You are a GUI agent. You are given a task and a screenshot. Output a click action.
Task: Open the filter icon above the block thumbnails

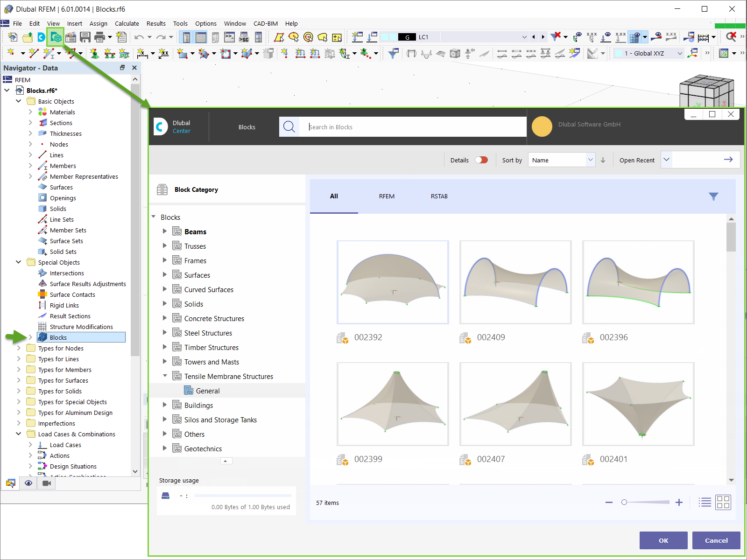(x=713, y=196)
